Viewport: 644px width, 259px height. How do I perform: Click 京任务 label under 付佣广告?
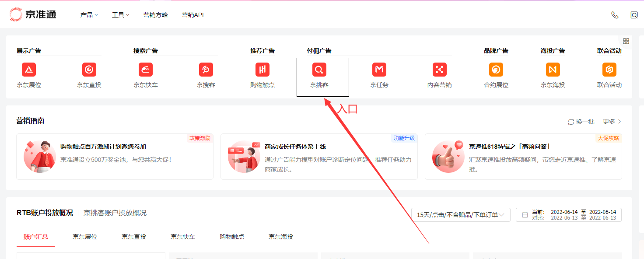[379, 85]
